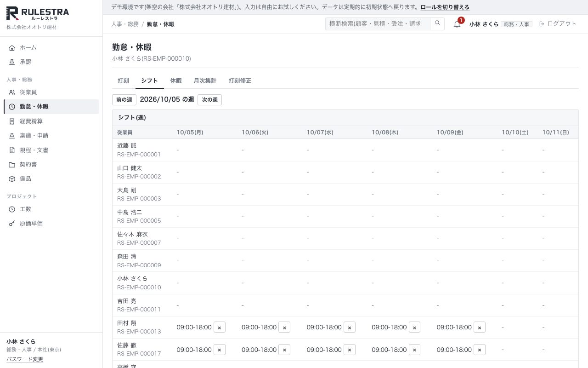
Task: Switch to the 休暇 tab
Action: pos(176,81)
